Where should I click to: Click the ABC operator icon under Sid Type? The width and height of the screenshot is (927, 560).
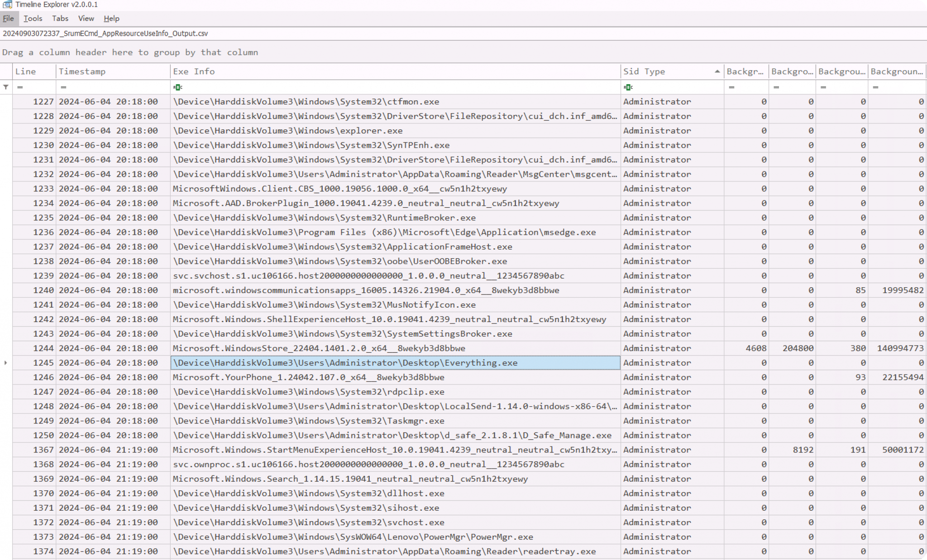[x=628, y=87]
